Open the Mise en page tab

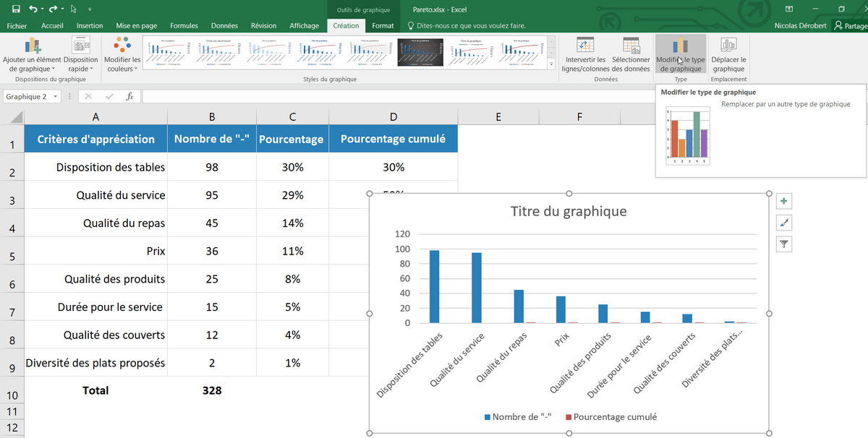tap(136, 25)
